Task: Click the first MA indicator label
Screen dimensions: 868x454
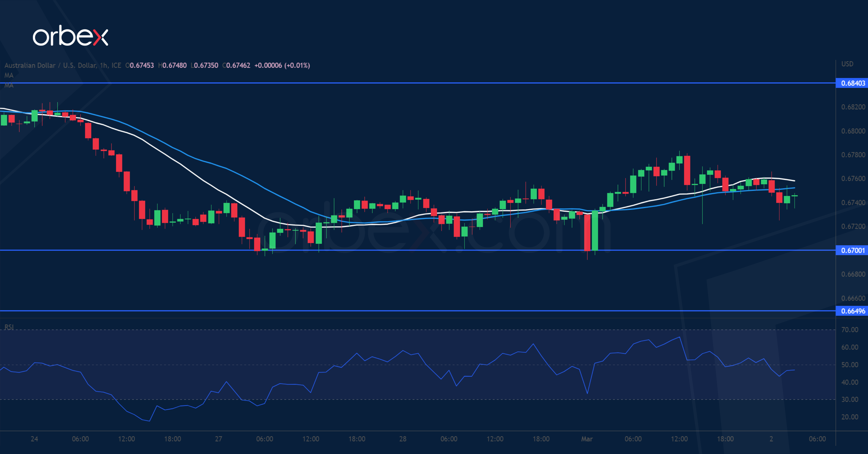Action: (x=9, y=75)
